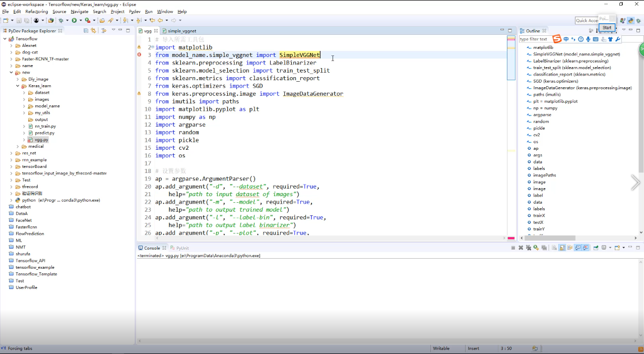Open the PyDev perspective with Python icon
This screenshot has height=354, width=644.
point(630,21)
